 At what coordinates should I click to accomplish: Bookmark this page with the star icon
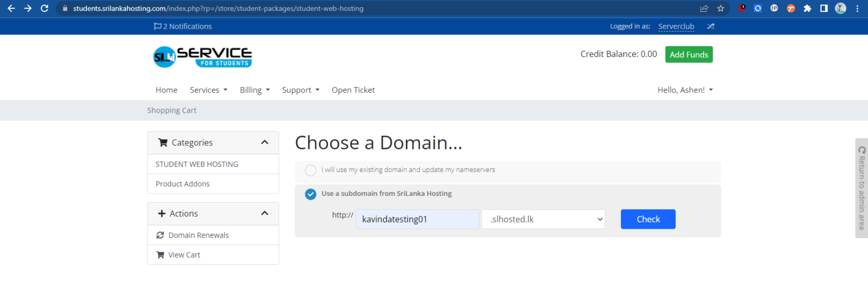(x=721, y=8)
